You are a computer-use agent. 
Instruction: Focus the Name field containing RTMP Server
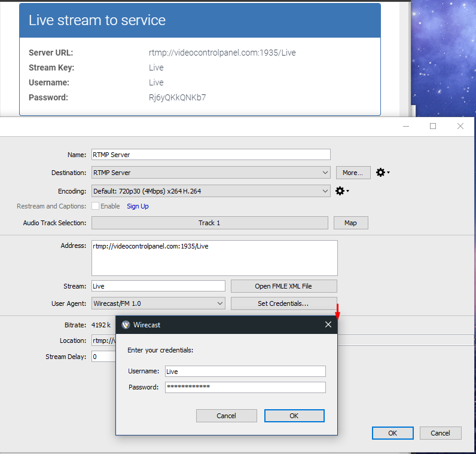click(x=211, y=155)
